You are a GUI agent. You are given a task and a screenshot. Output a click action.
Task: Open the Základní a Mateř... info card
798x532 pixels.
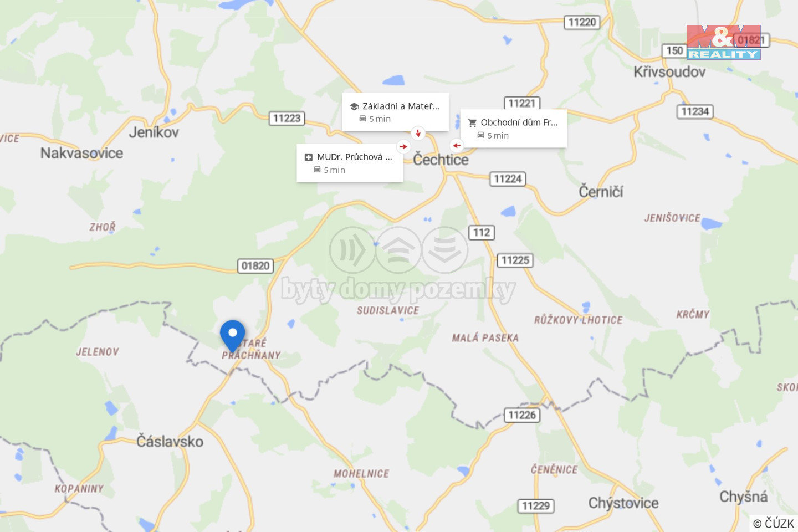tap(395, 112)
